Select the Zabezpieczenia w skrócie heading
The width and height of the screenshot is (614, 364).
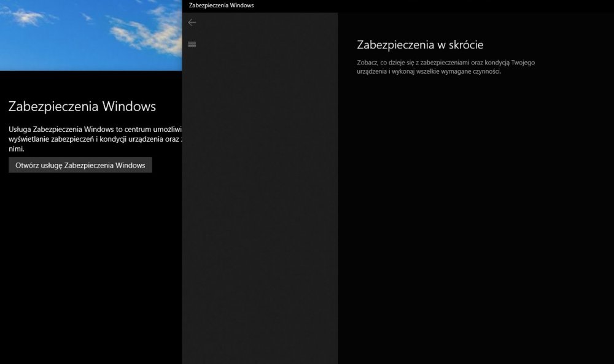(x=420, y=45)
